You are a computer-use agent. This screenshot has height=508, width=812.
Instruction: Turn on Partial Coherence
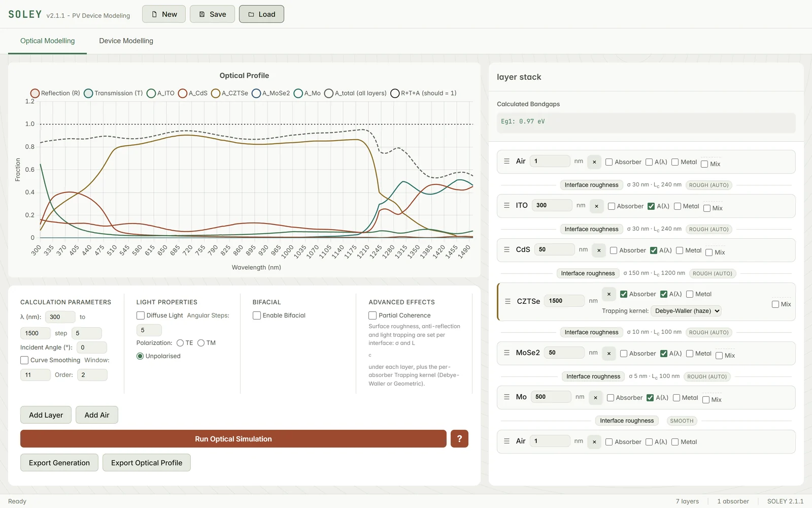[x=373, y=315]
